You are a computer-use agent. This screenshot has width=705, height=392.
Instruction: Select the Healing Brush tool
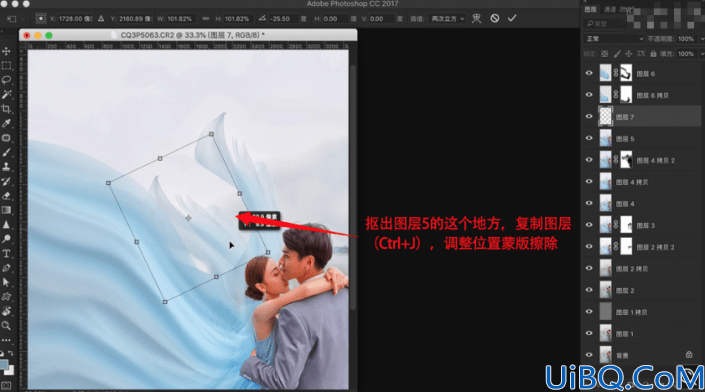(6, 138)
